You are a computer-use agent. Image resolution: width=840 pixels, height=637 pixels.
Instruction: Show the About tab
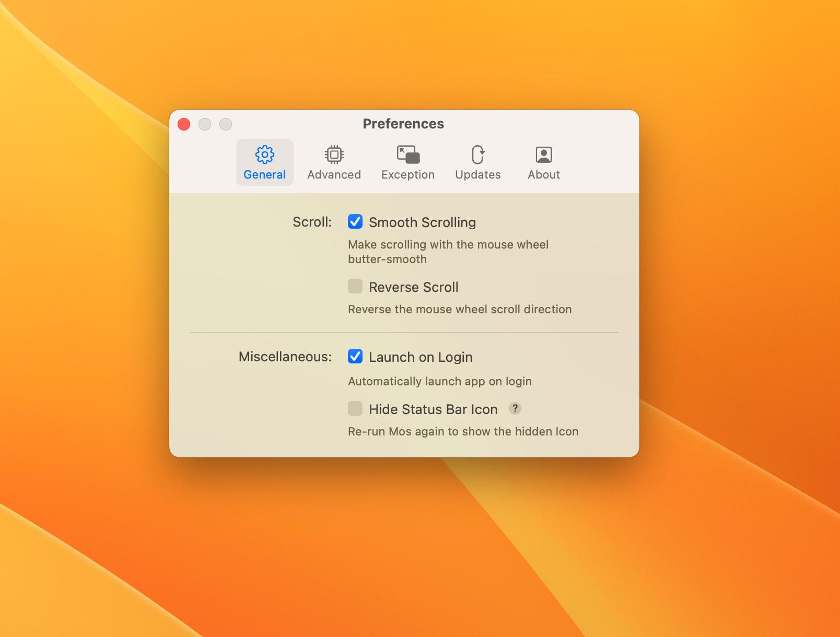click(x=543, y=162)
